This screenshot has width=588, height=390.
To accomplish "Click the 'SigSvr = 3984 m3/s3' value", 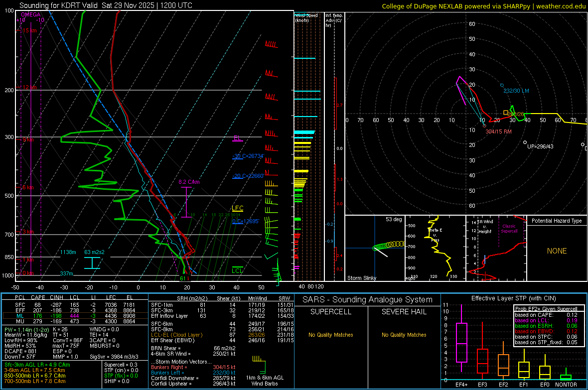I will coord(114,357).
